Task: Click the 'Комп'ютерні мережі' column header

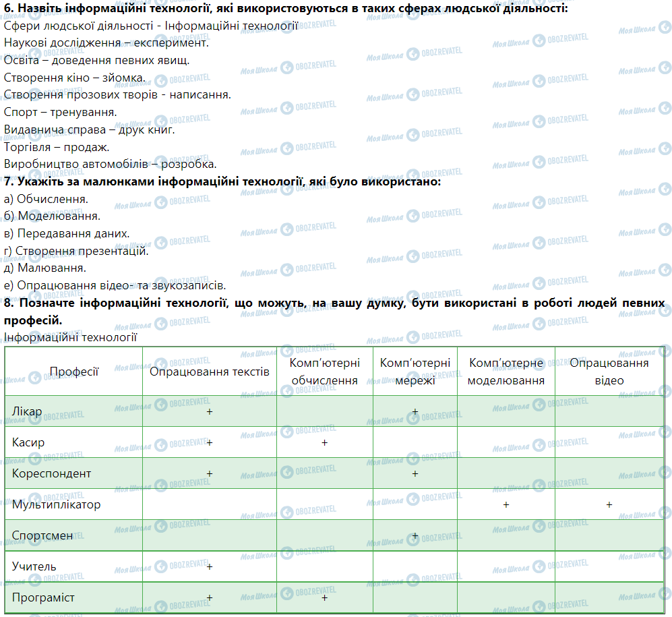Action: [415, 372]
